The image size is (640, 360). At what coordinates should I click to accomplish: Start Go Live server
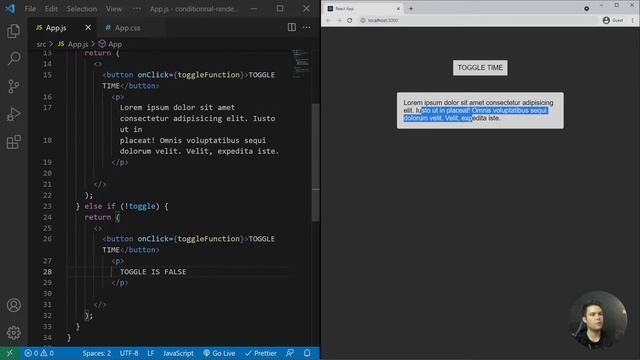tap(219, 353)
